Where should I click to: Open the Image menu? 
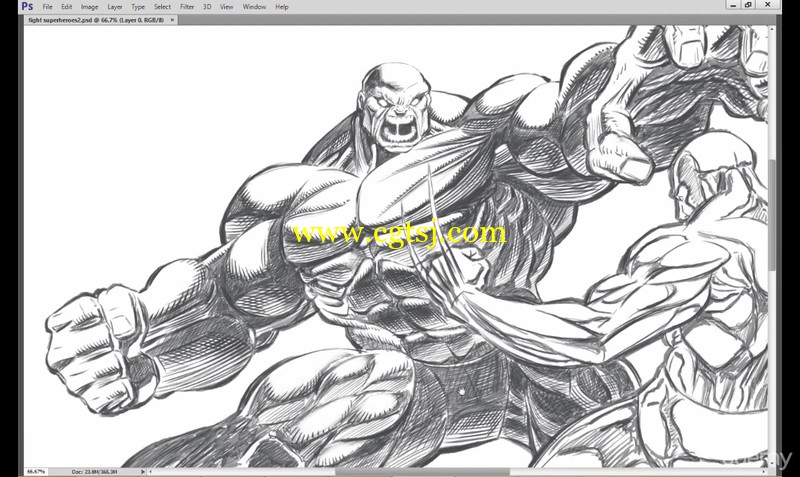click(89, 7)
